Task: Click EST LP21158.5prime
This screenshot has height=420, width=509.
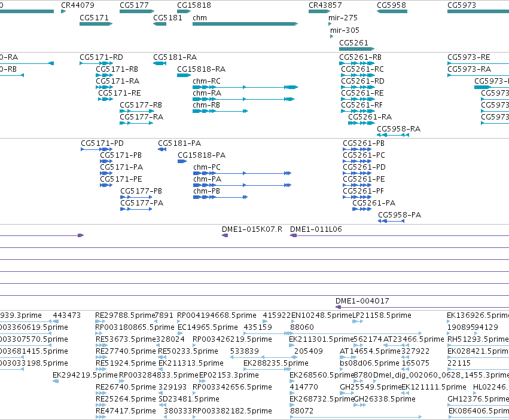Action: click(382, 315)
